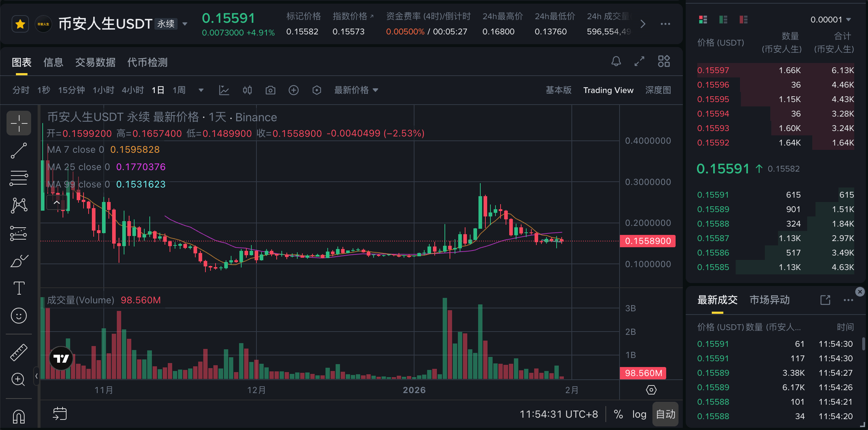The image size is (868, 430).
Task: Open the layout grid icon
Action: pos(664,62)
